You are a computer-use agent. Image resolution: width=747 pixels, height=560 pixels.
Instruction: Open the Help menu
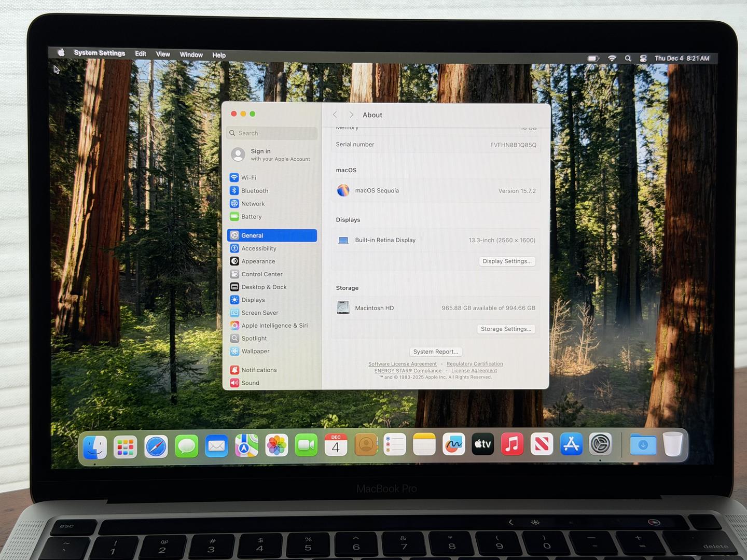point(219,55)
